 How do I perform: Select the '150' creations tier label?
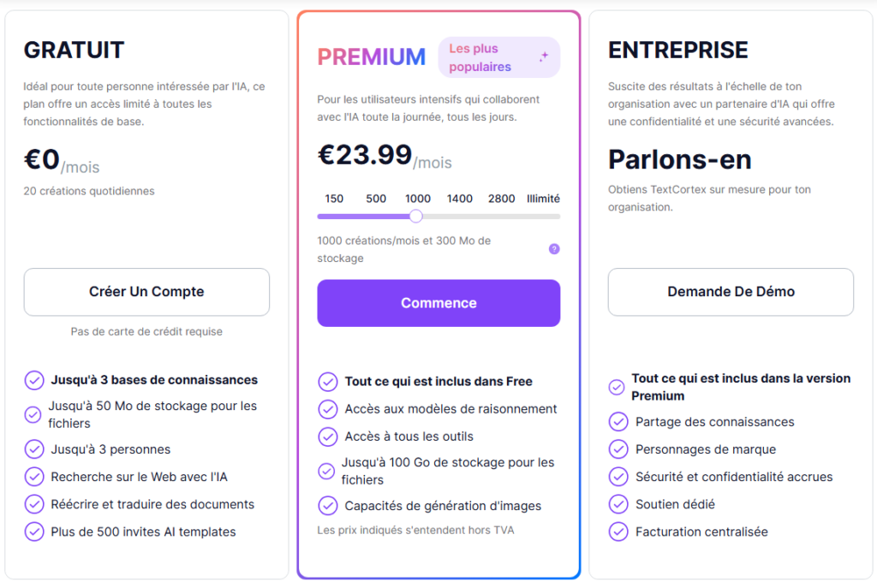333,198
